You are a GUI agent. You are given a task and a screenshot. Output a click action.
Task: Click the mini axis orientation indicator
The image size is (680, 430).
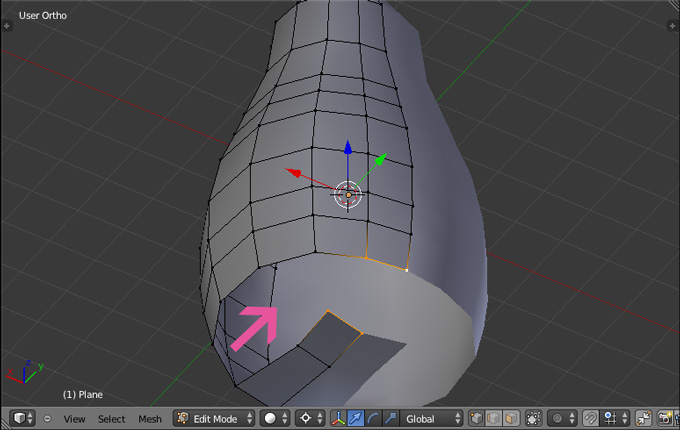[25, 372]
